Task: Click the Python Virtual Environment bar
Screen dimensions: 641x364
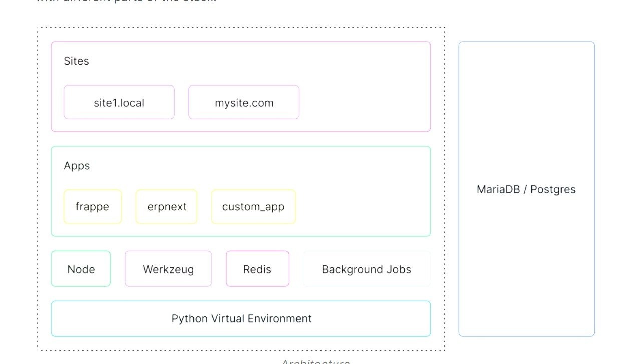Action: 241,318
